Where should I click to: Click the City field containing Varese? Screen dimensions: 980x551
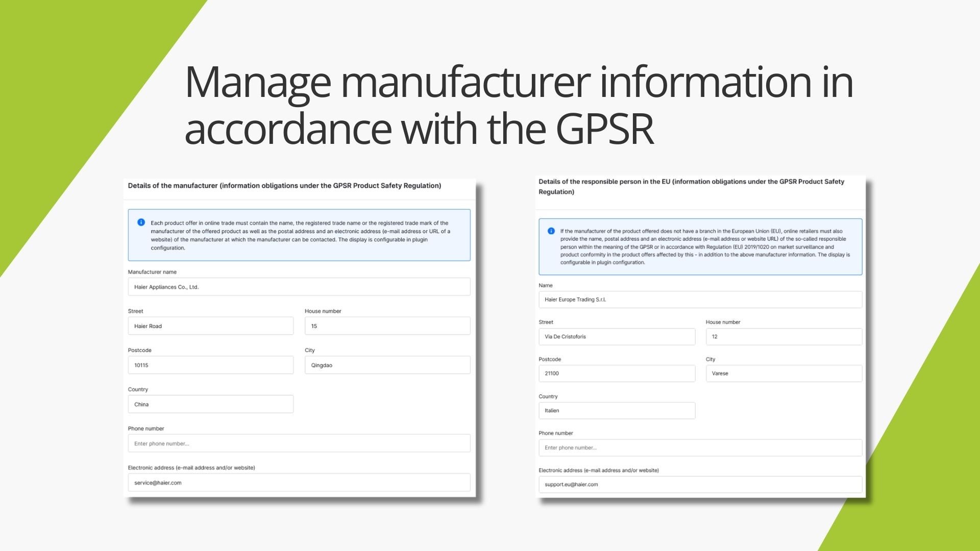pos(783,373)
